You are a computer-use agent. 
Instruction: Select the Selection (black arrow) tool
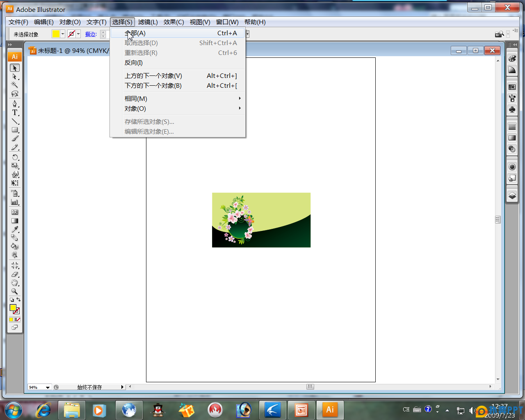[x=15, y=68]
